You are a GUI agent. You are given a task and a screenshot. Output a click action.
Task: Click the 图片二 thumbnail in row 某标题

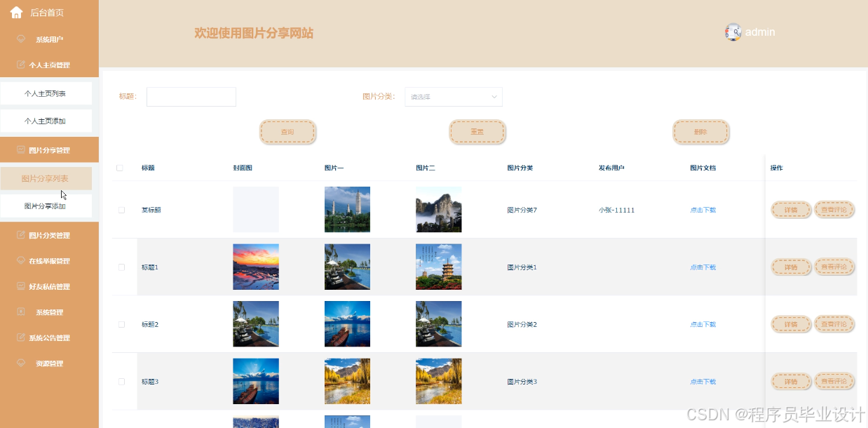pyautogui.click(x=439, y=209)
